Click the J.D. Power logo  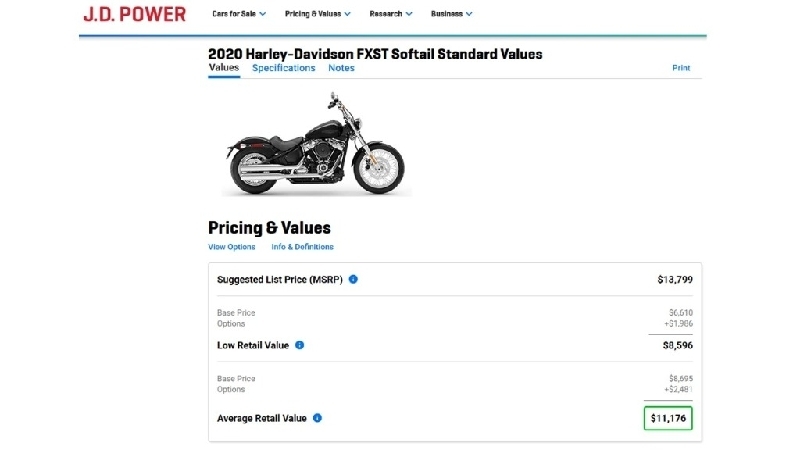pos(133,14)
